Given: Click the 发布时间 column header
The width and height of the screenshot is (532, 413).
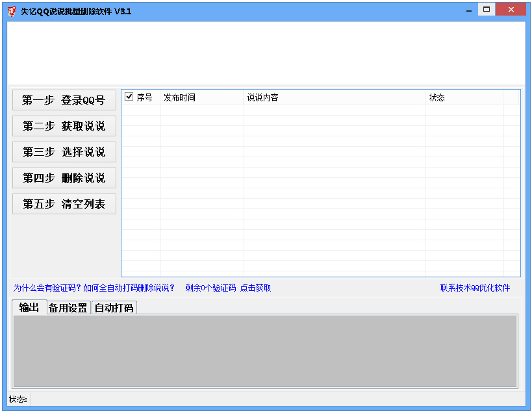Looking at the screenshot, I should pyautogui.click(x=202, y=97).
